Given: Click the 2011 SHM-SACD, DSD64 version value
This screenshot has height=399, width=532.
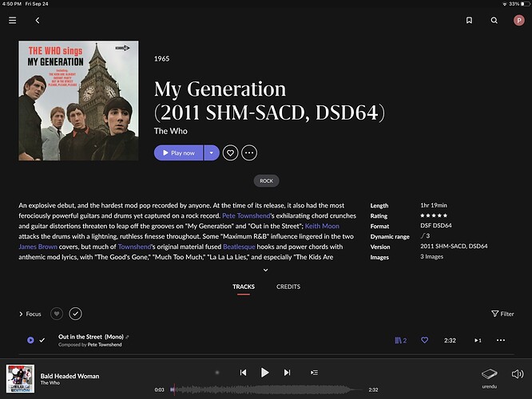Looking at the screenshot, I should (x=454, y=246).
